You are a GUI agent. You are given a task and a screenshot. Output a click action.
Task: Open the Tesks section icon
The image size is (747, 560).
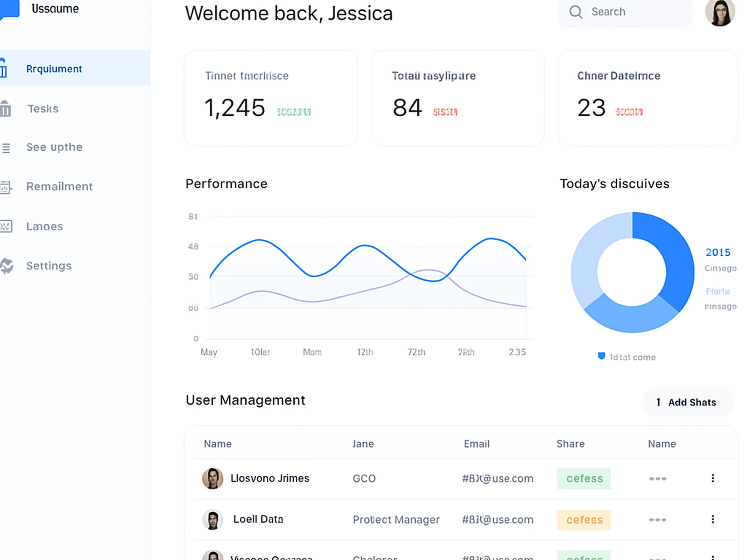point(7,108)
